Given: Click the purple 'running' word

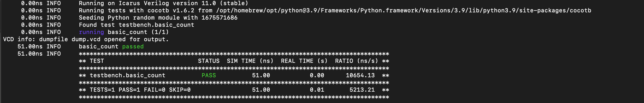Looking at the screenshot, I should pos(91,32).
